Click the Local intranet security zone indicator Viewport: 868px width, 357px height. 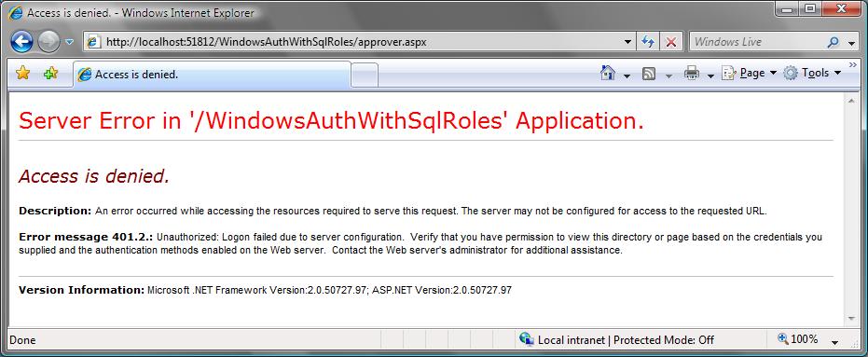coord(616,339)
